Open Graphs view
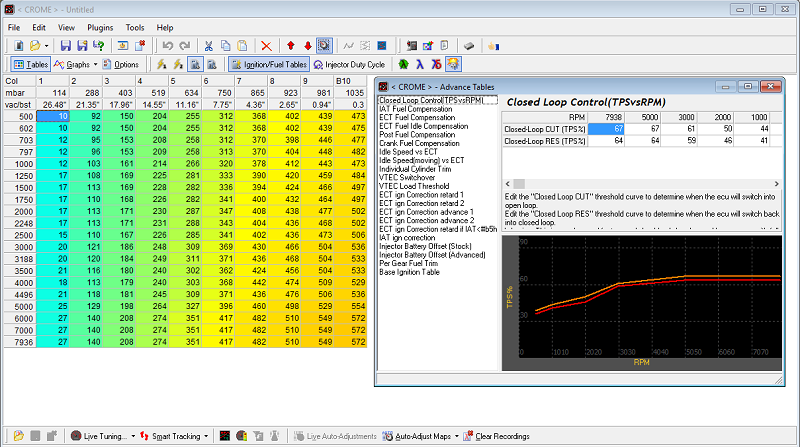The width and height of the screenshot is (800, 447). pyautogui.click(x=72, y=64)
